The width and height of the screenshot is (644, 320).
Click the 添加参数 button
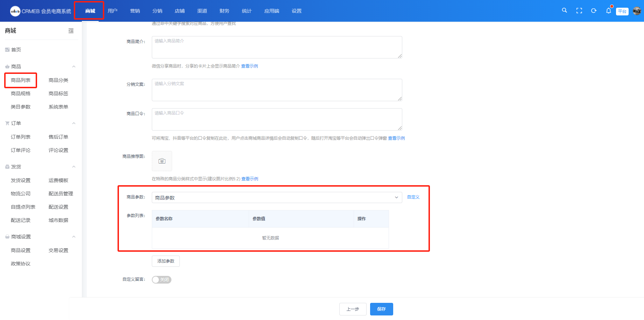(165, 261)
